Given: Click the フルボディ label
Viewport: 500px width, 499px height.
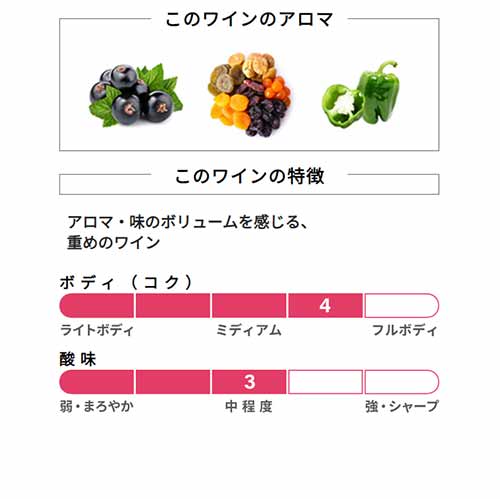Looking at the screenshot, I should click(x=404, y=330).
